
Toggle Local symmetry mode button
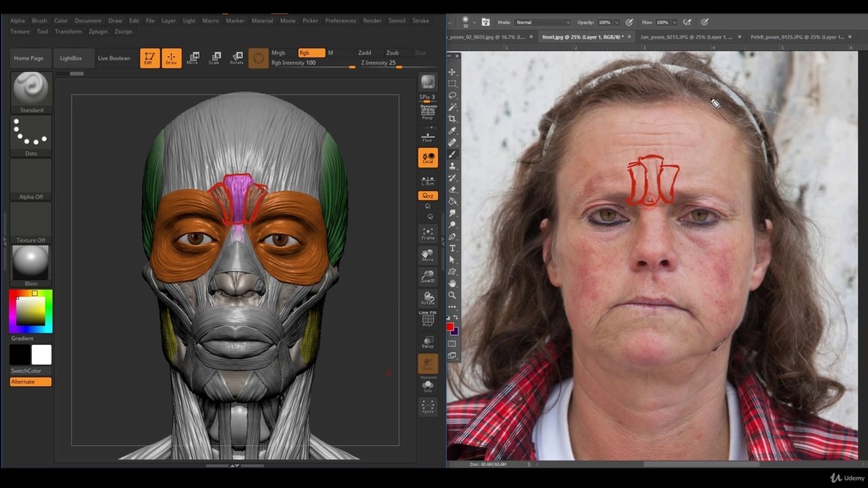427,158
